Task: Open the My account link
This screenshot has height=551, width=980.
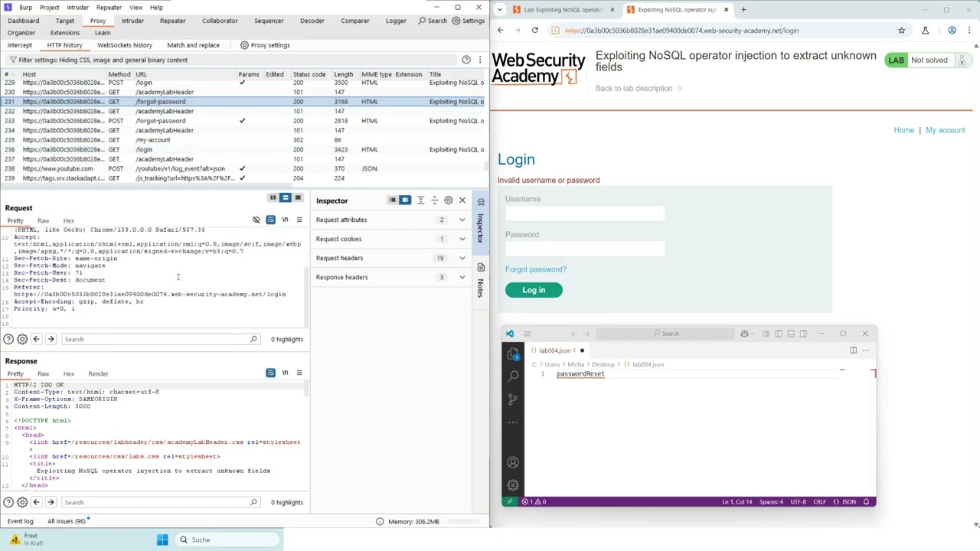Action: 946,130
